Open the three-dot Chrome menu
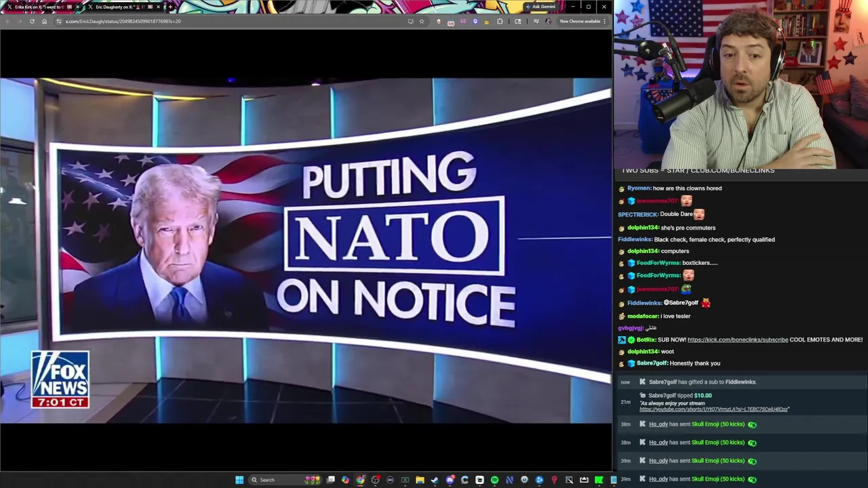 coord(604,21)
